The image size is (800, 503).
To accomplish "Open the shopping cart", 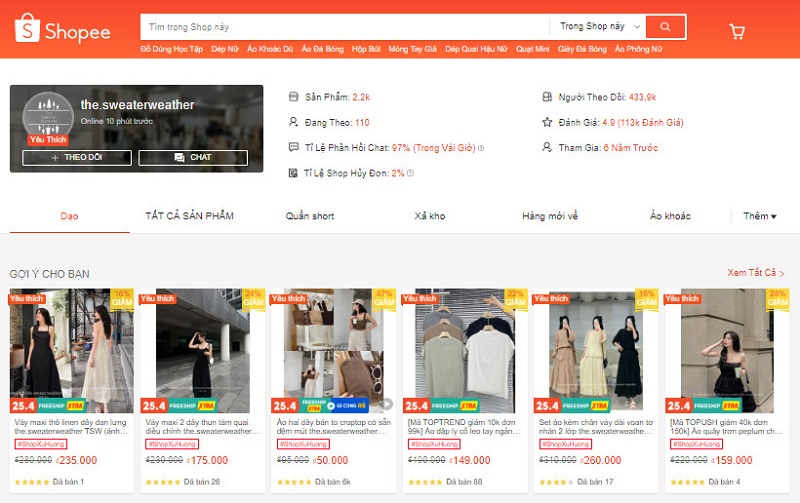I will click(x=737, y=32).
